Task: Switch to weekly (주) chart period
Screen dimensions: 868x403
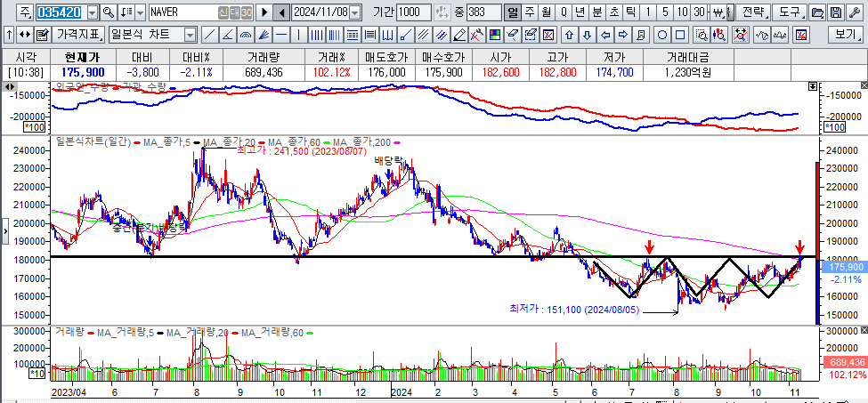Action: [x=529, y=12]
